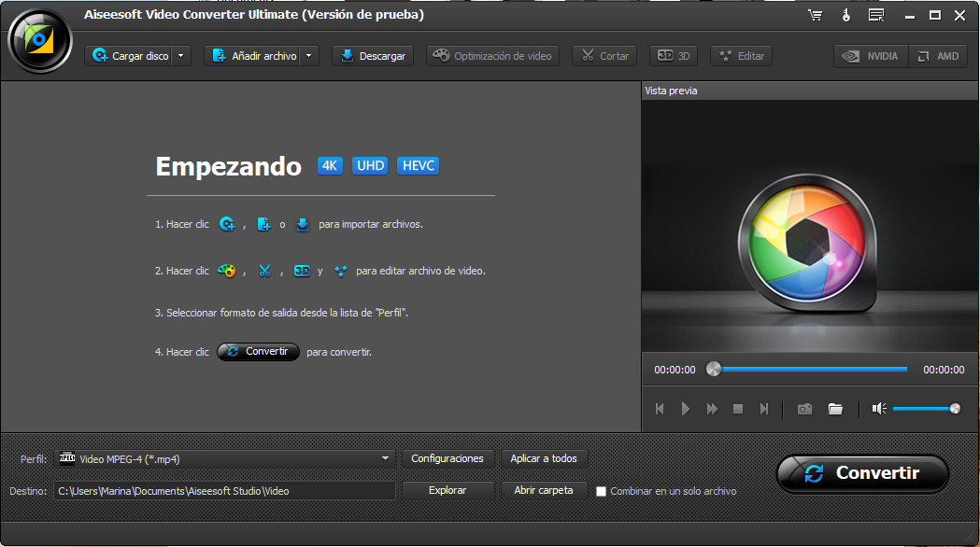Expand the Cargar disco dropdown arrow
This screenshot has height=547, width=980.
click(181, 56)
